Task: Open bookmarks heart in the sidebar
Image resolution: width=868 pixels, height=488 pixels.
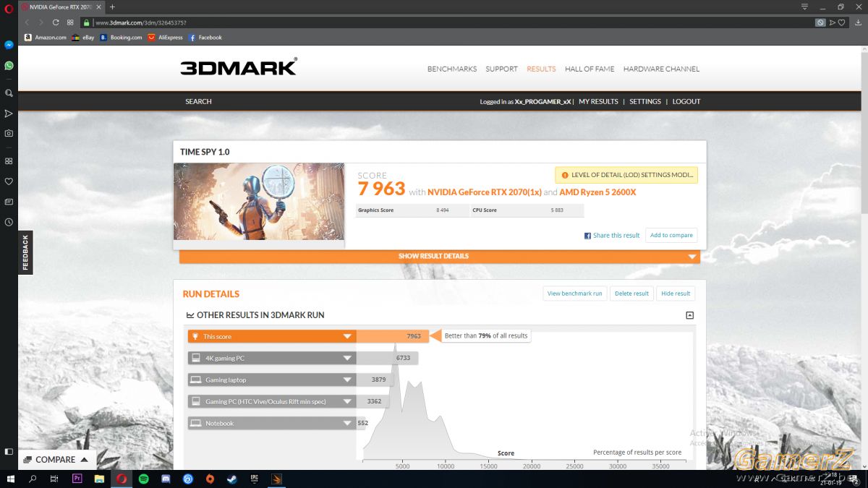Action: click(x=9, y=181)
